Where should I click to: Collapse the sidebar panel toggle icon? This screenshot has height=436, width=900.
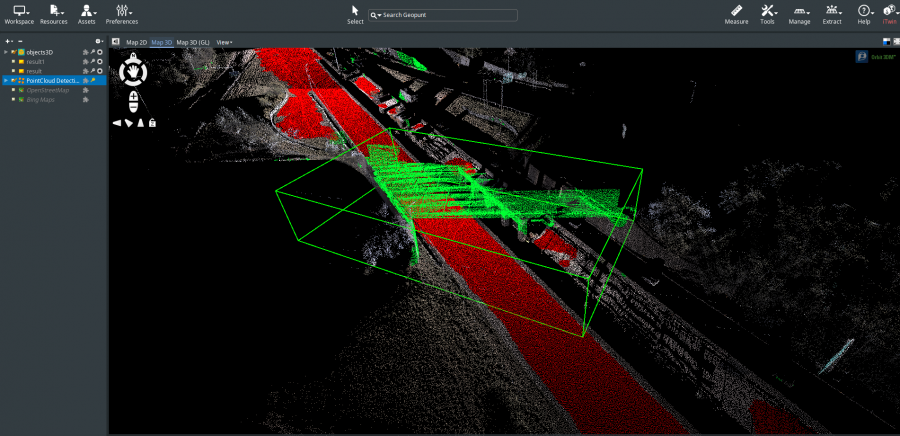(x=115, y=42)
